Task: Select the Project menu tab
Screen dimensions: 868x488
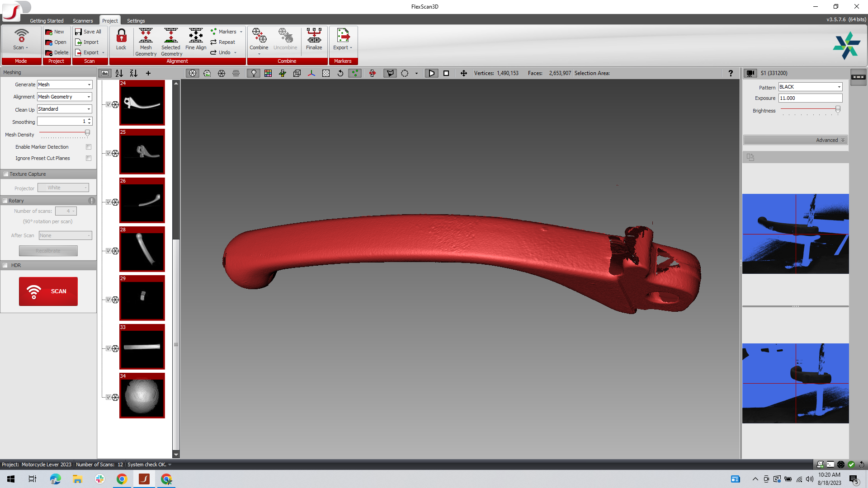Action: [x=110, y=20]
